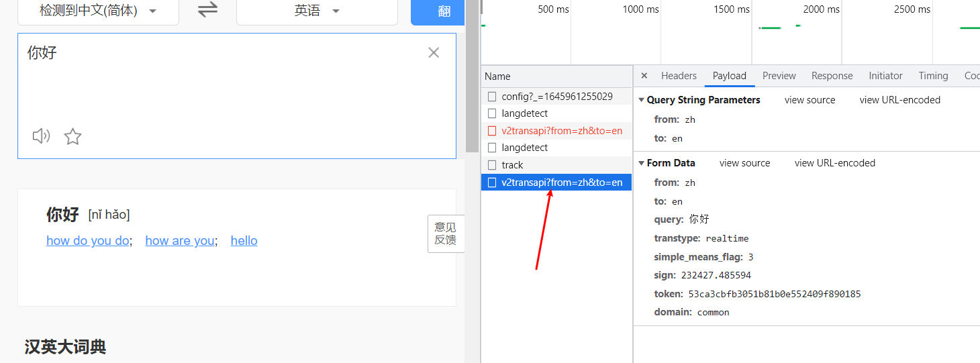Click the 1000 ms timeline marker
The height and width of the screenshot is (363, 980).
coord(640,9)
